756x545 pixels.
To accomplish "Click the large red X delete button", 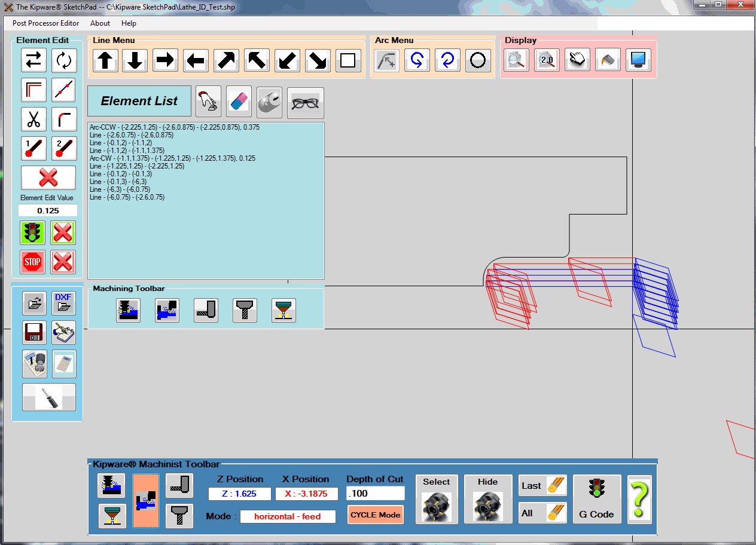I will 48,177.
